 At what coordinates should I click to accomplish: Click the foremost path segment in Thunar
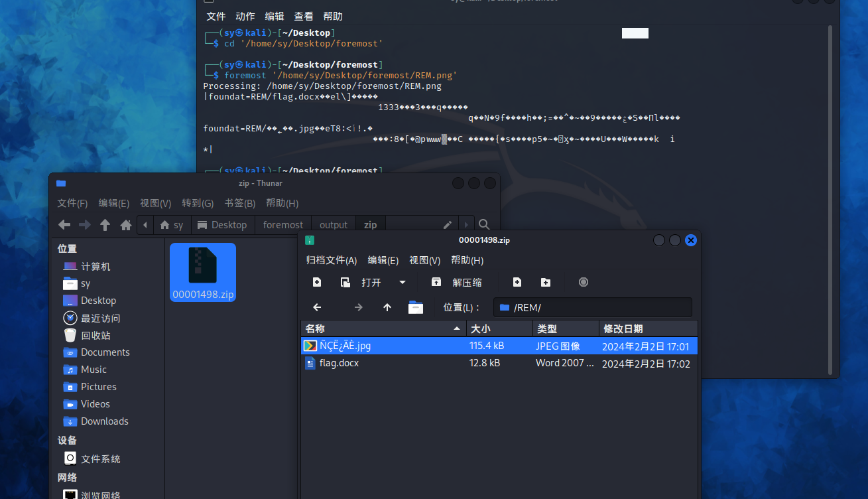coord(283,225)
